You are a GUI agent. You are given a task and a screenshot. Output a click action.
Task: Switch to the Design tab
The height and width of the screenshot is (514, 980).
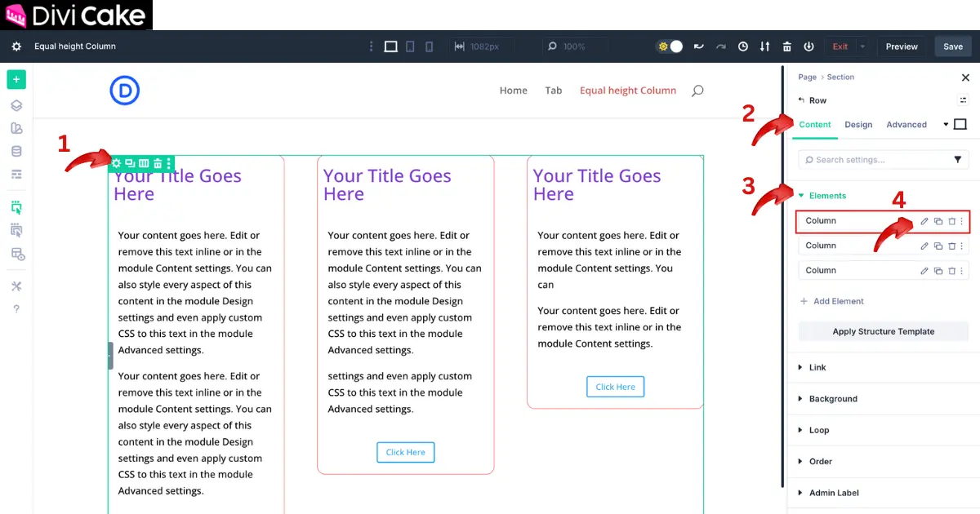858,125
